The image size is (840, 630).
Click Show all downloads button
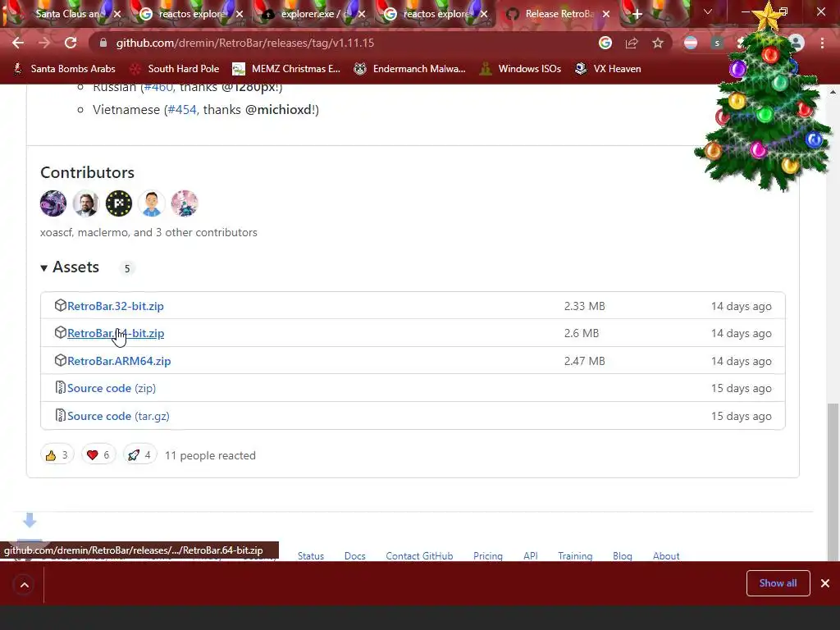(x=778, y=583)
